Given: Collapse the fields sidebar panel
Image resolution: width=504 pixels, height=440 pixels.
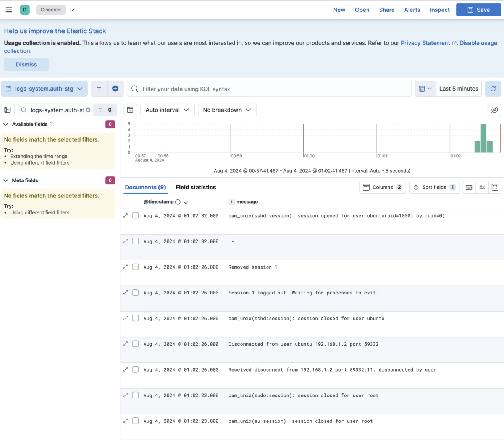Looking at the screenshot, I should 7,110.
